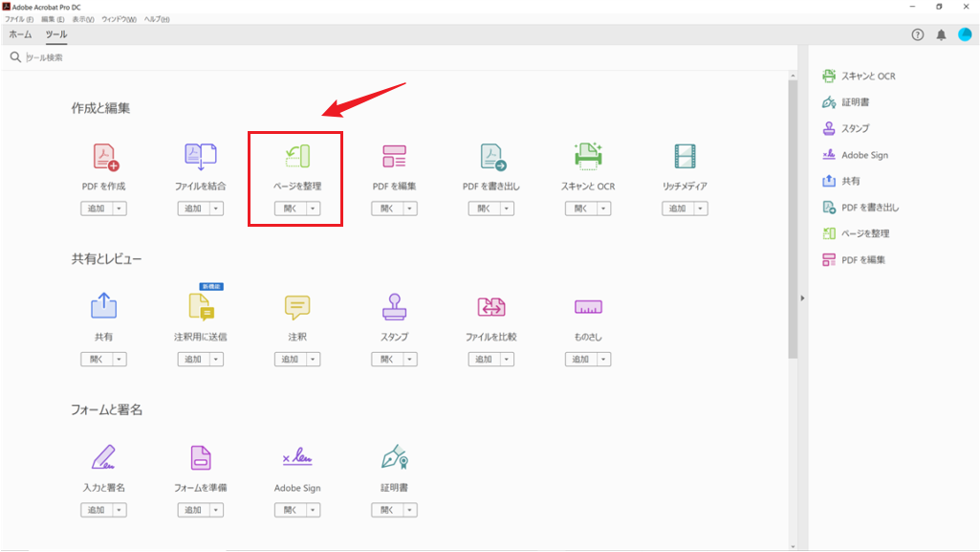Click the 注釈用に送信 icon
Image resolution: width=980 pixels, height=552 pixels.
coord(201,307)
